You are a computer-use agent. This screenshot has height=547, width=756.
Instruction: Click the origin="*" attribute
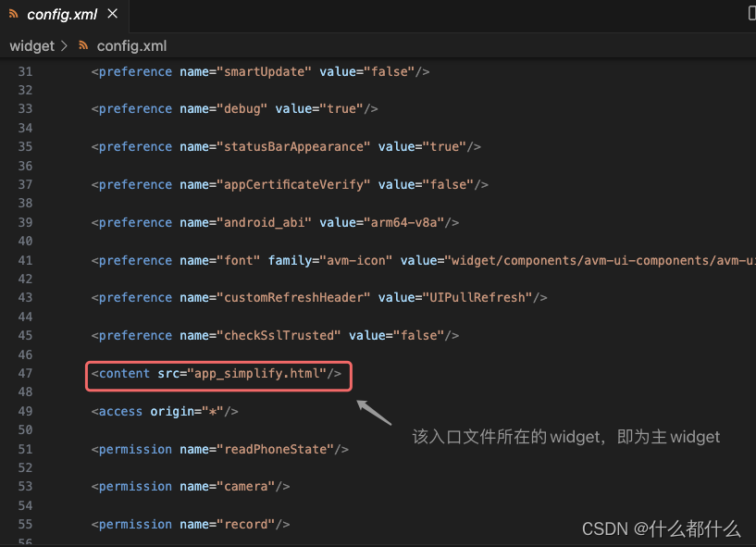tap(187, 412)
